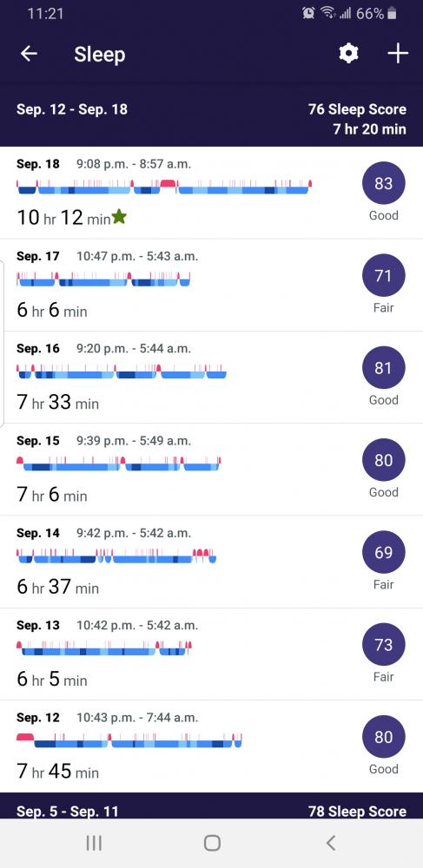Tap the green star beside 10 hr 12 min

point(119,217)
